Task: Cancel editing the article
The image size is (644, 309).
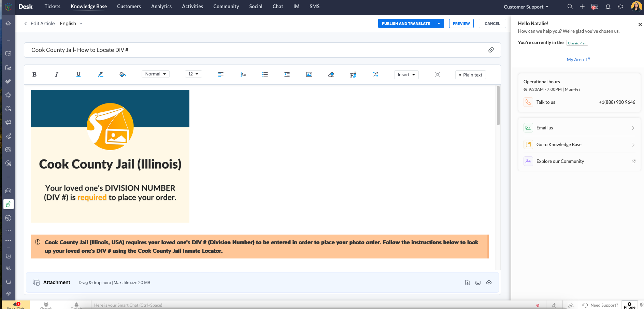Action: pos(492,24)
